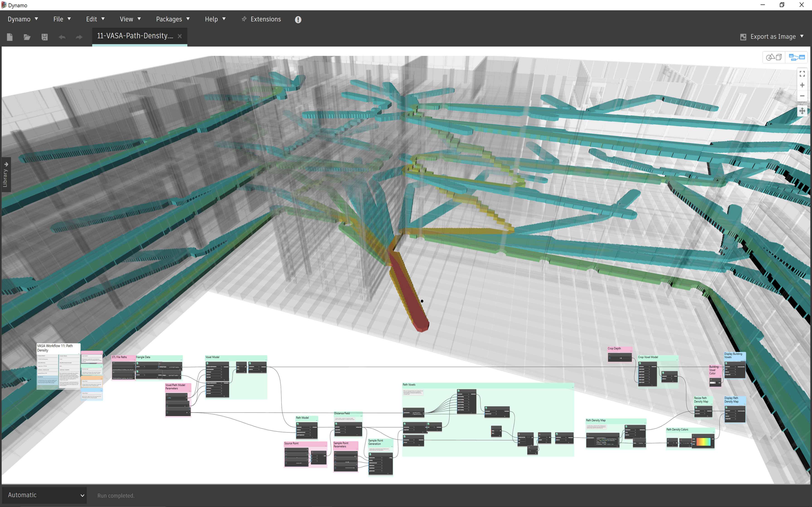
Task: Open the Packages menu
Action: coord(173,19)
